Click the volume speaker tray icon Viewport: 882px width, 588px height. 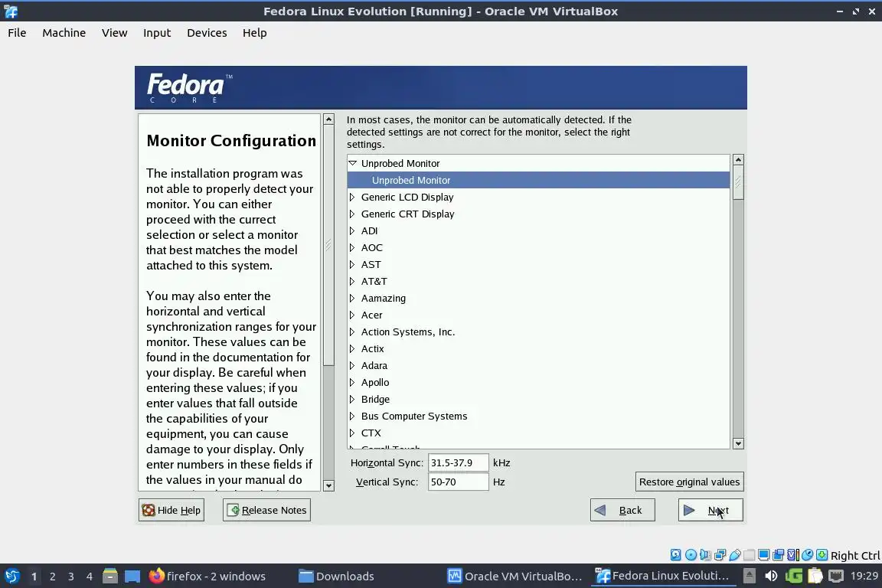pos(771,577)
